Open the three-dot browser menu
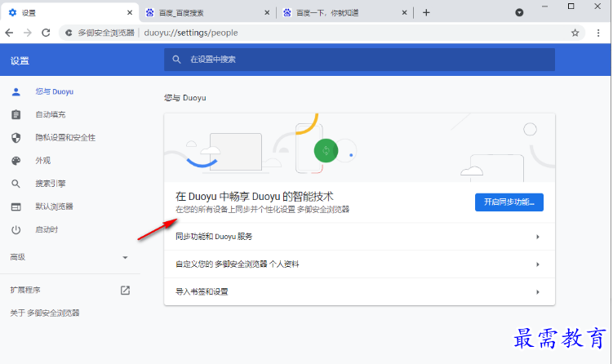The width and height of the screenshot is (613, 364). coord(598,33)
